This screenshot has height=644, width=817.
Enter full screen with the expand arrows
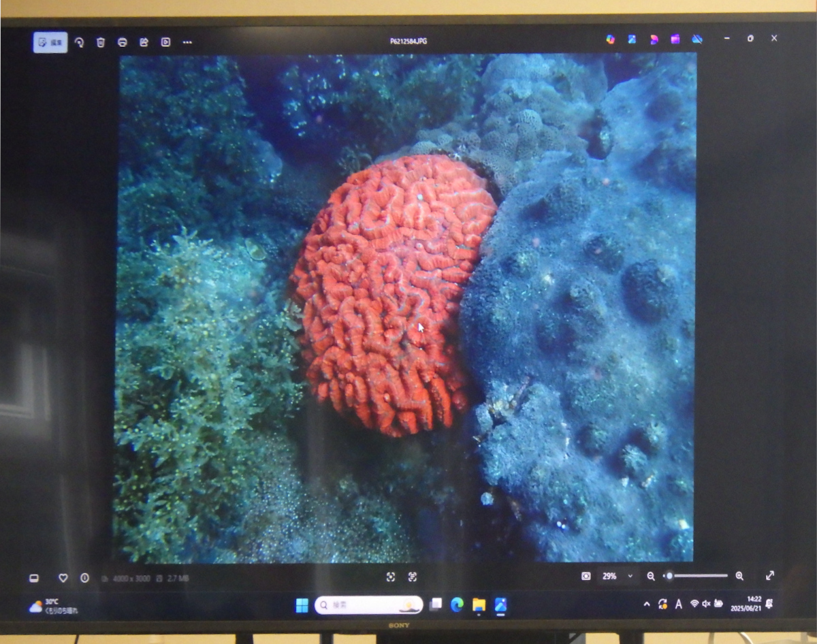[x=770, y=575]
